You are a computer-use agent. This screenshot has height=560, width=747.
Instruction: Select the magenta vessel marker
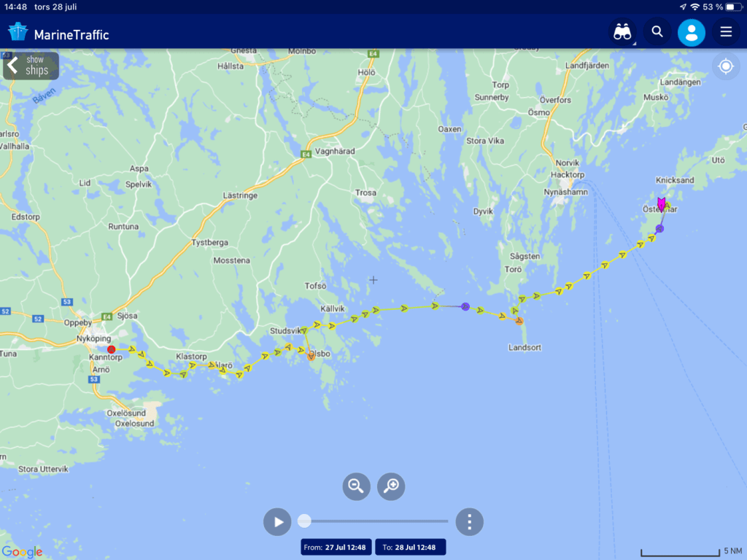(662, 203)
